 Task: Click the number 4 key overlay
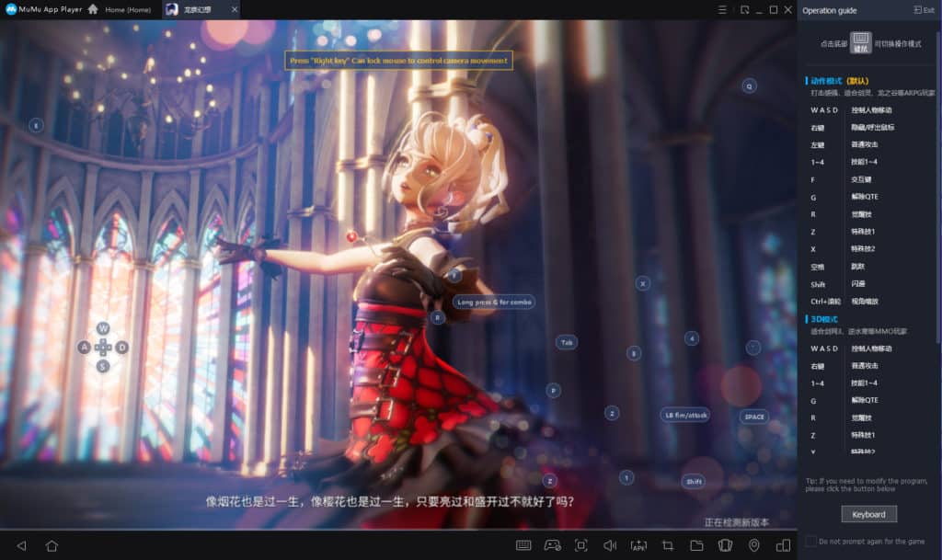tap(692, 338)
